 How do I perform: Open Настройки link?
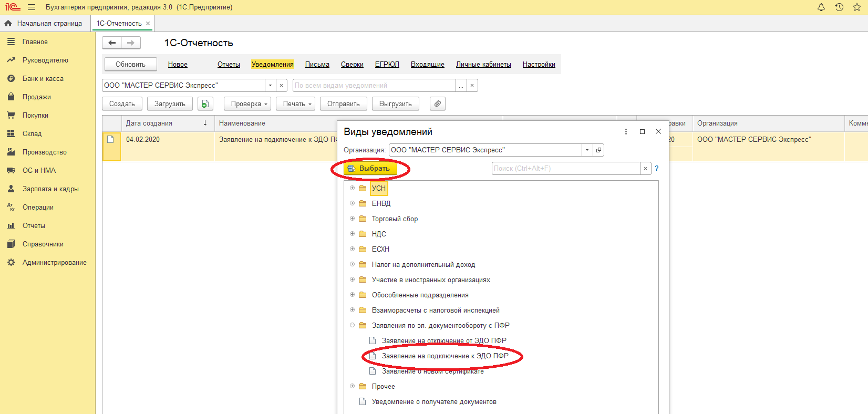(539, 64)
